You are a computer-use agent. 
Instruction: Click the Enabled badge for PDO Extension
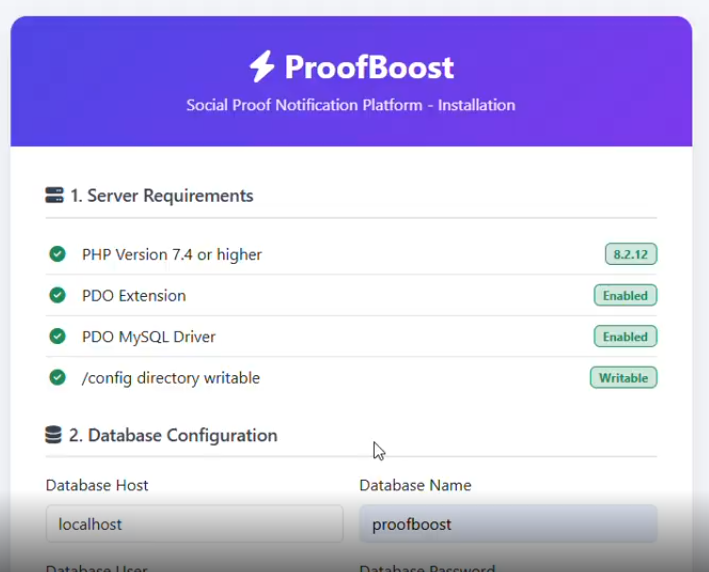tap(625, 295)
